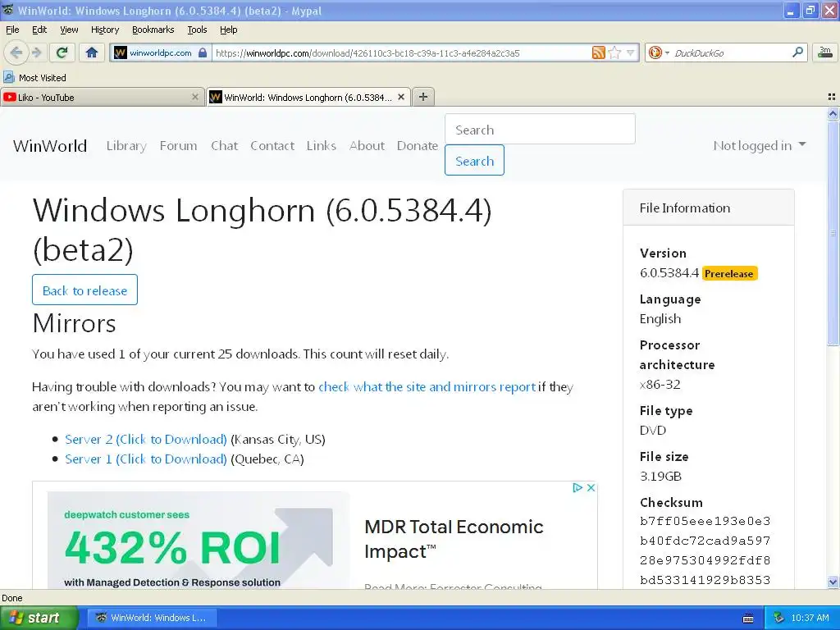The height and width of the screenshot is (630, 840).
Task: Download from Server 1 (Quebec)
Action: (146, 459)
